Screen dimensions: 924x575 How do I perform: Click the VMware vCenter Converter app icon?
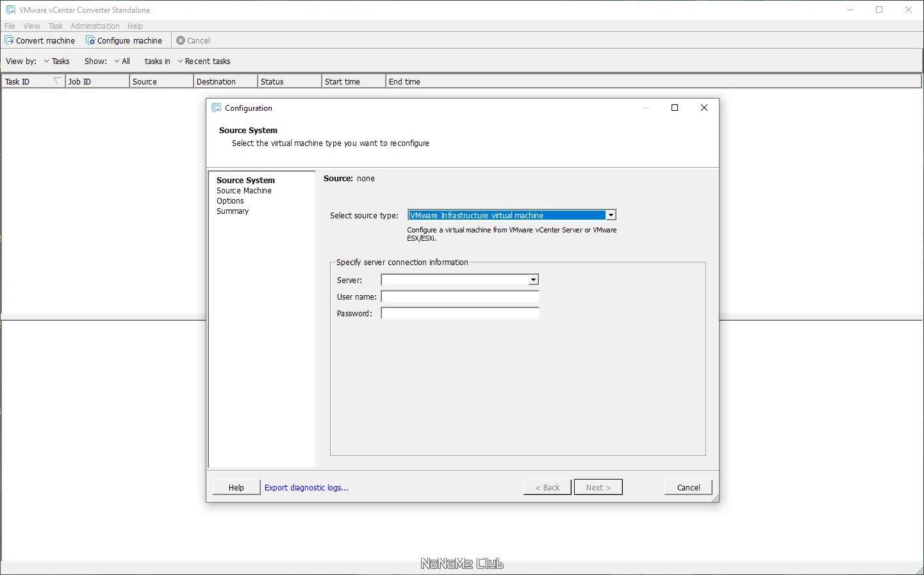coord(10,10)
